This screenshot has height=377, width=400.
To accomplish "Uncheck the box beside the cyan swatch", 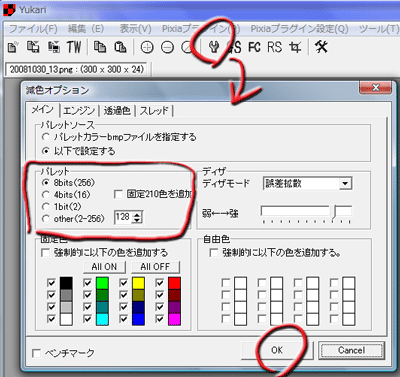I will pyautogui.click(x=88, y=319).
